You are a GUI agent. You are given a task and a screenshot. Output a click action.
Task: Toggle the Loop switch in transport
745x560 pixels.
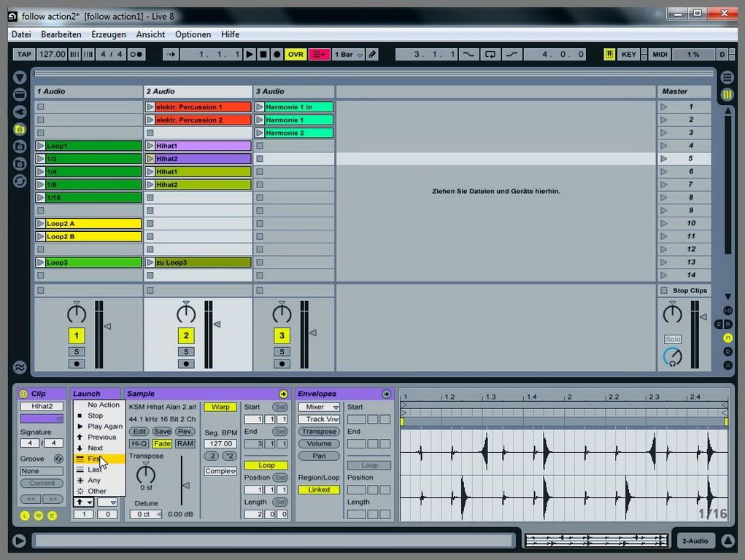[490, 54]
